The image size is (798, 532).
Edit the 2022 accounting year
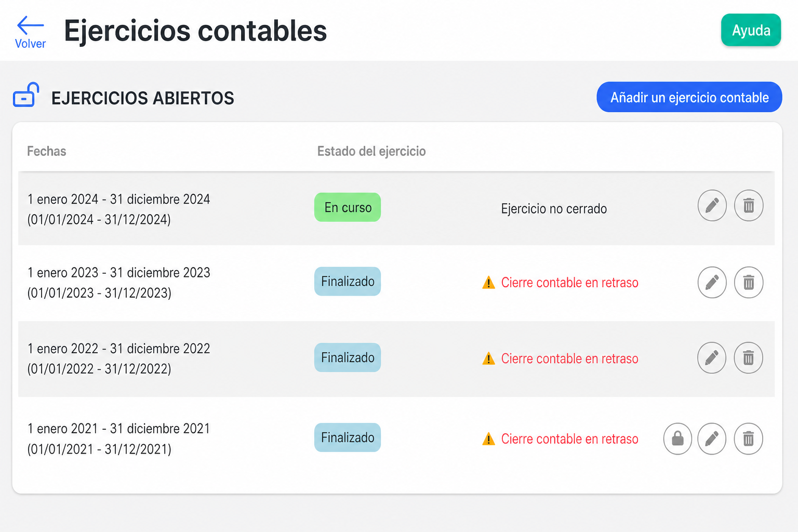(x=712, y=358)
